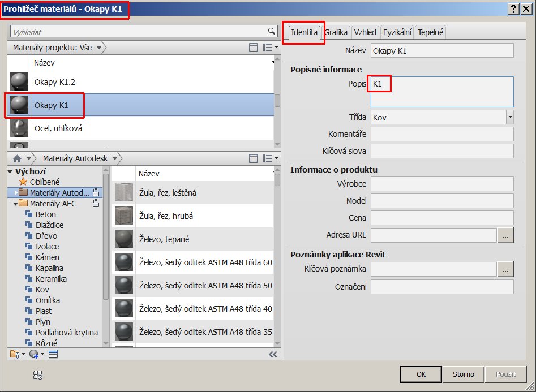Open the Třída class dropdown

[510, 117]
